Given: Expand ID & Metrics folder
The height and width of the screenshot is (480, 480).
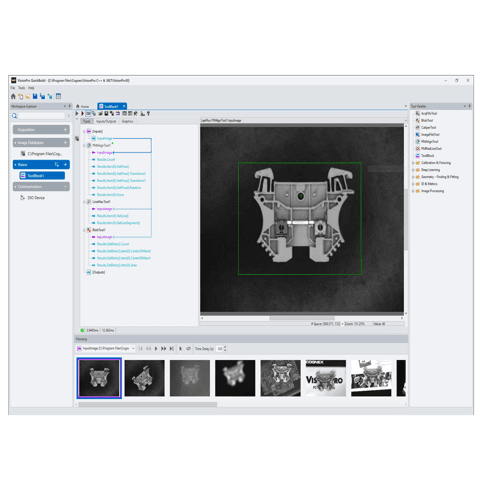Looking at the screenshot, I should (413, 184).
